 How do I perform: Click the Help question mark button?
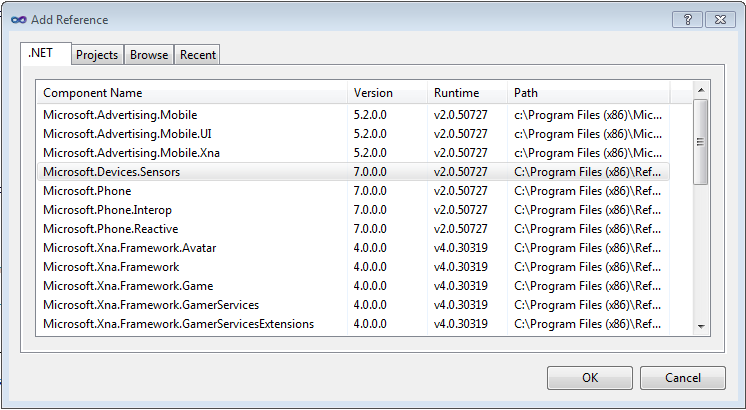(x=686, y=19)
